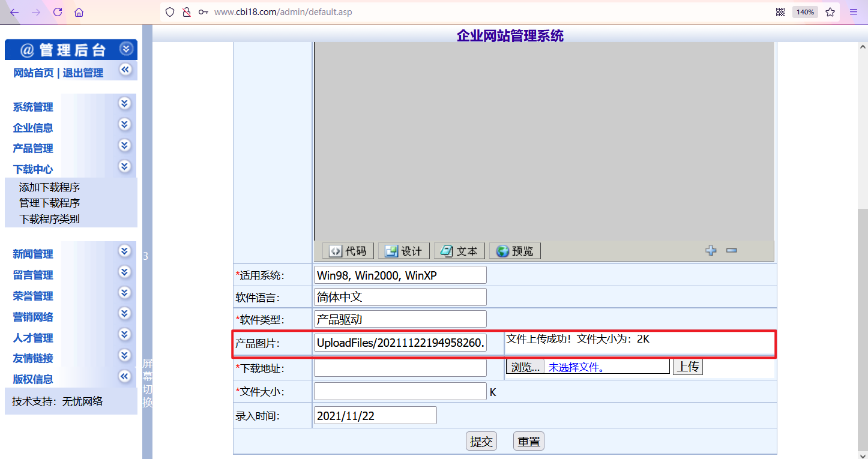Viewport: 868px width, 459px height.
Task: Expand the 企业信息 menu
Action: [33, 128]
